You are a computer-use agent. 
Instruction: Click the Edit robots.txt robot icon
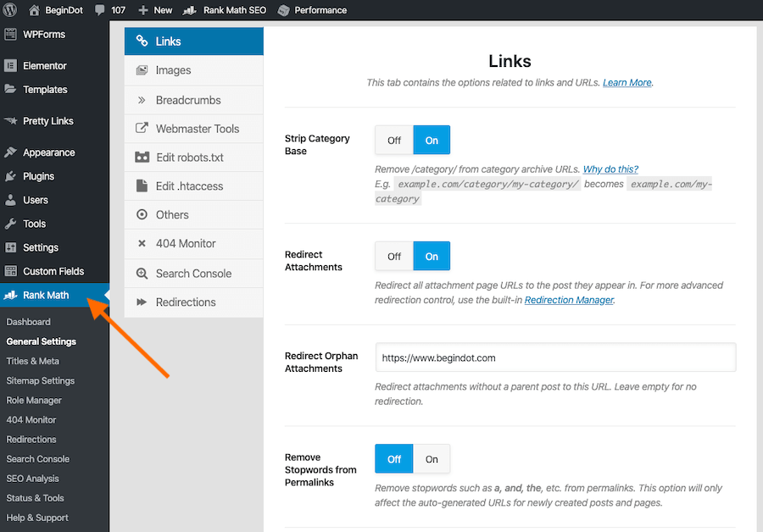pos(142,157)
